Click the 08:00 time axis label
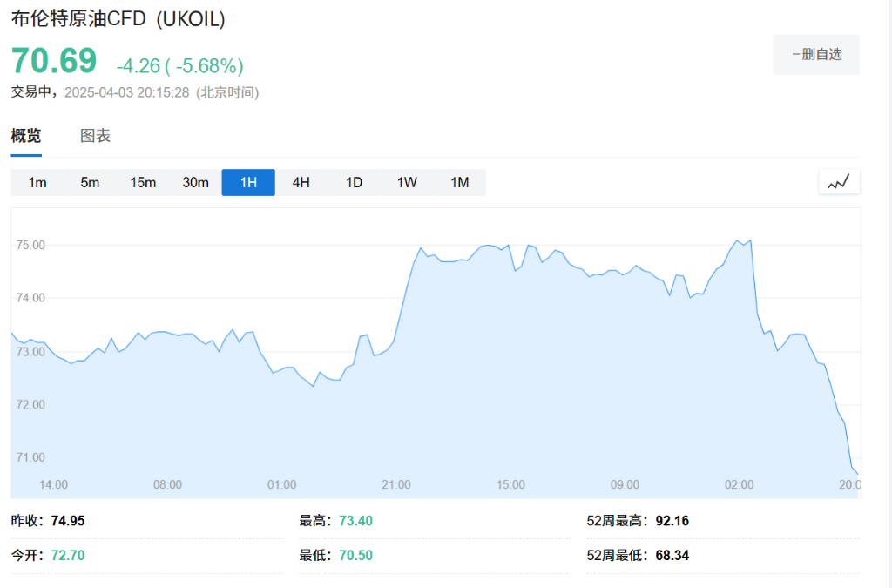Viewport: 892px width, 588px height. tap(168, 485)
